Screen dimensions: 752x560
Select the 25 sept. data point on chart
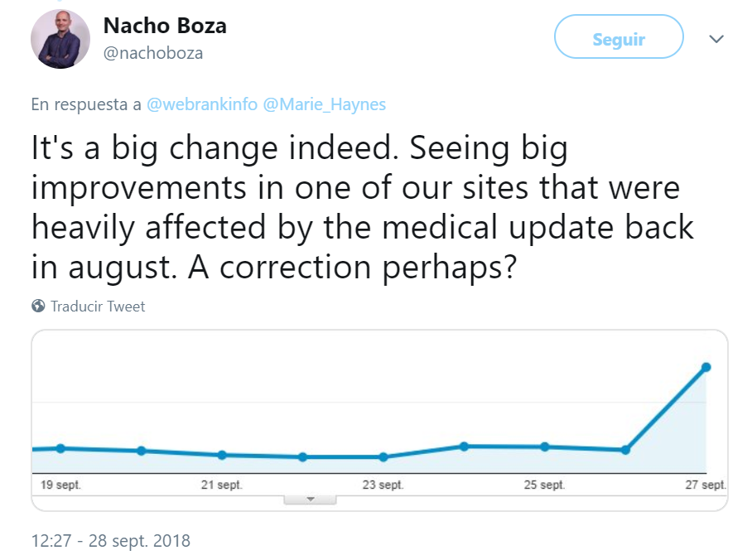click(545, 447)
